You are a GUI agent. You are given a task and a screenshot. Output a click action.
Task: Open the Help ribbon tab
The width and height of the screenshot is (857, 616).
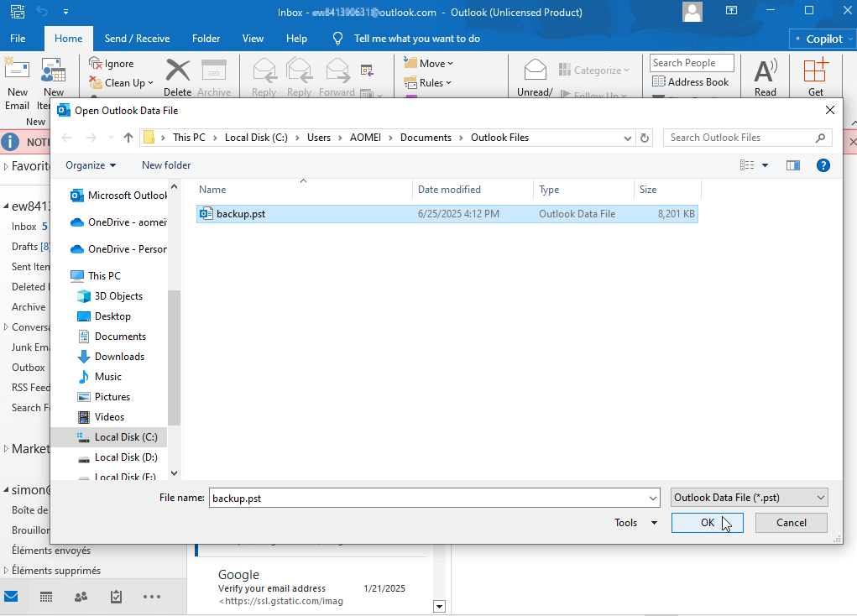point(297,39)
